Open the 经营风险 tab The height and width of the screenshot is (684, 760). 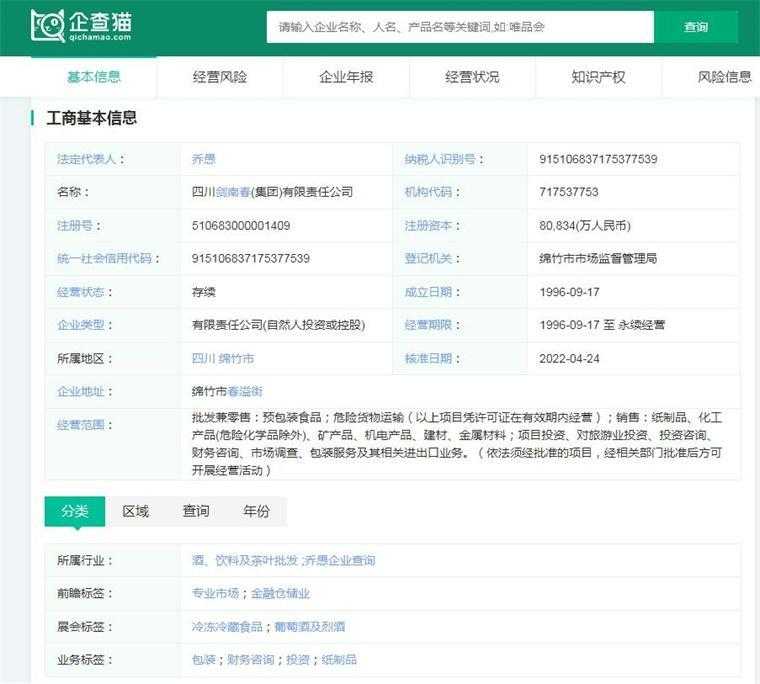(220, 77)
